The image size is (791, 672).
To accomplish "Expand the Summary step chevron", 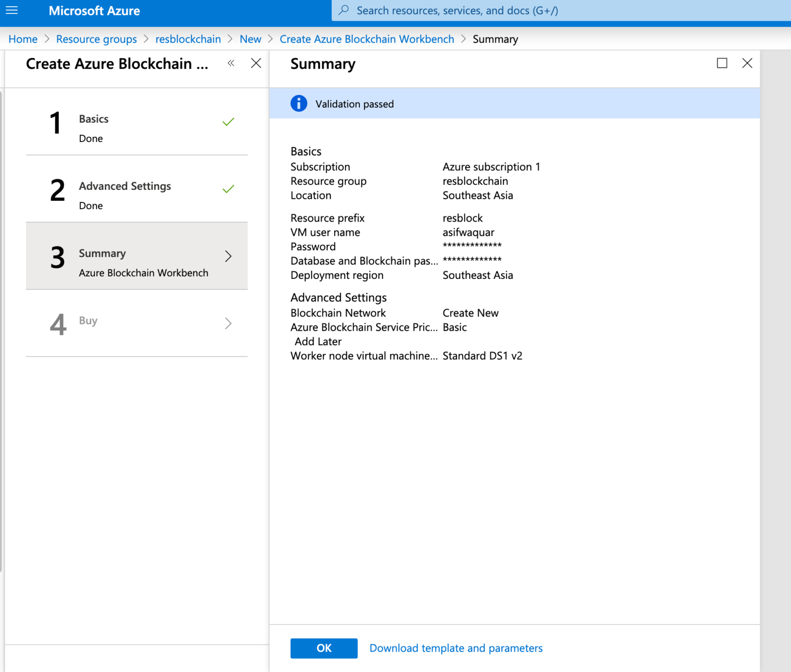I will pyautogui.click(x=228, y=256).
